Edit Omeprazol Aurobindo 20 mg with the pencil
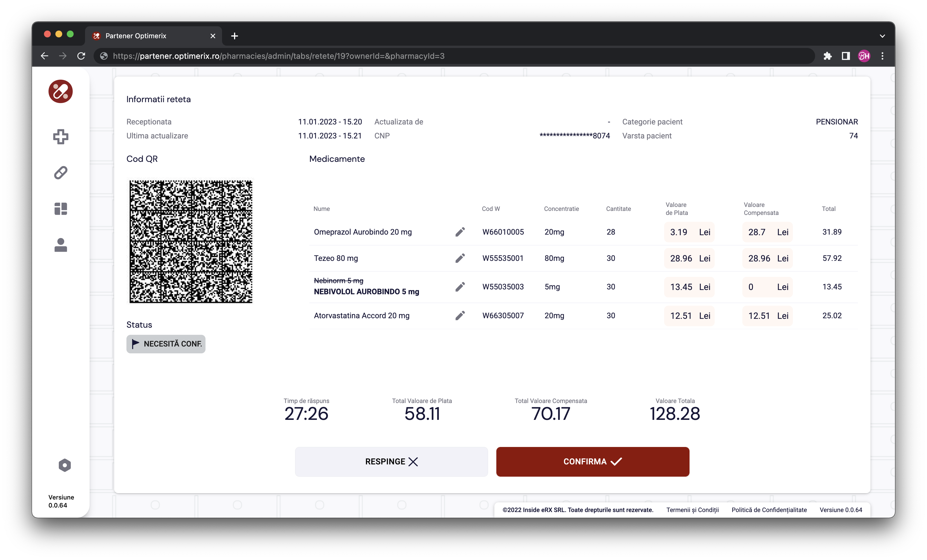 [x=460, y=232]
